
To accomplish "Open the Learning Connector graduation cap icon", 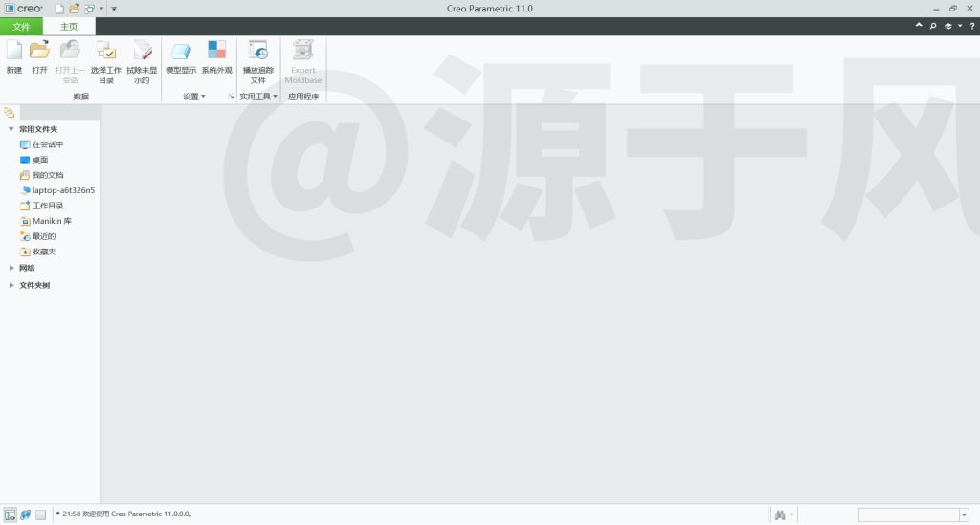I will (947, 26).
